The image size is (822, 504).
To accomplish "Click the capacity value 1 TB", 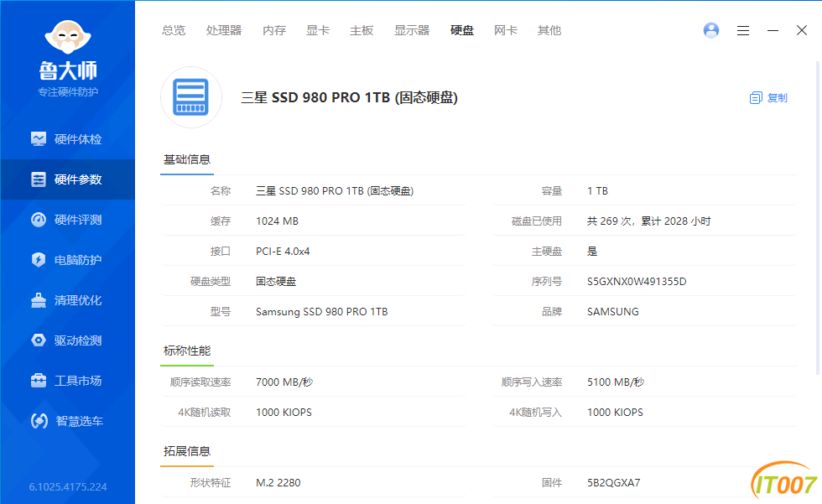I will (597, 190).
